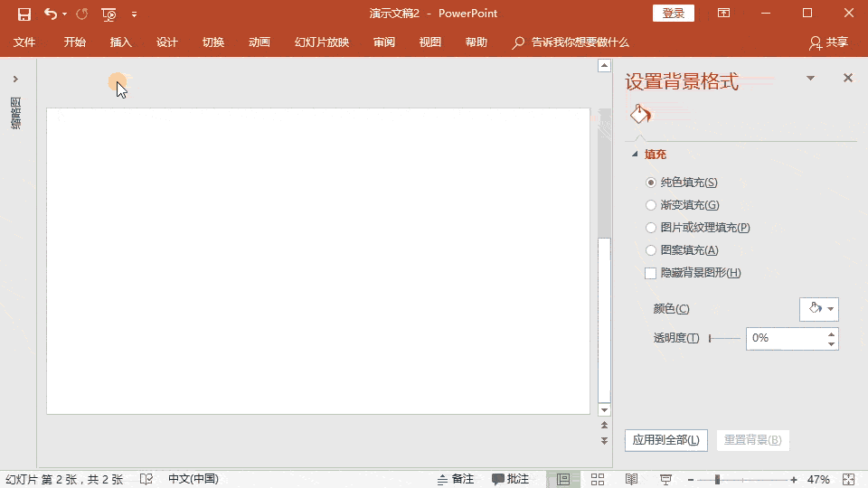
Task: Switch to the 开始 tab
Action: [x=75, y=42]
